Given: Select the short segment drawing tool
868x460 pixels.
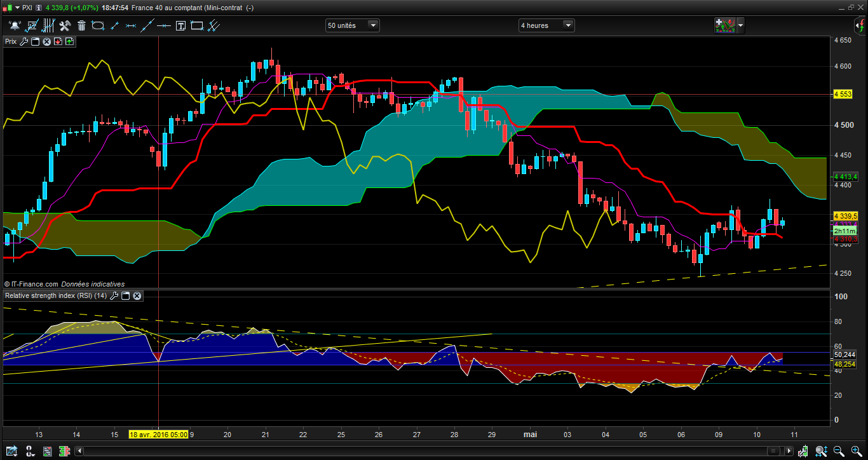Looking at the screenshot, I should pyautogui.click(x=115, y=25).
